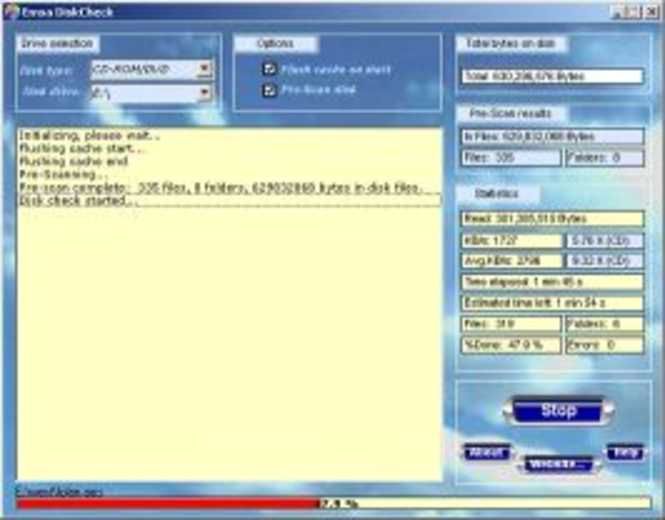
Task: Disable the Pre-Scan disk checkbox
Action: [269, 90]
